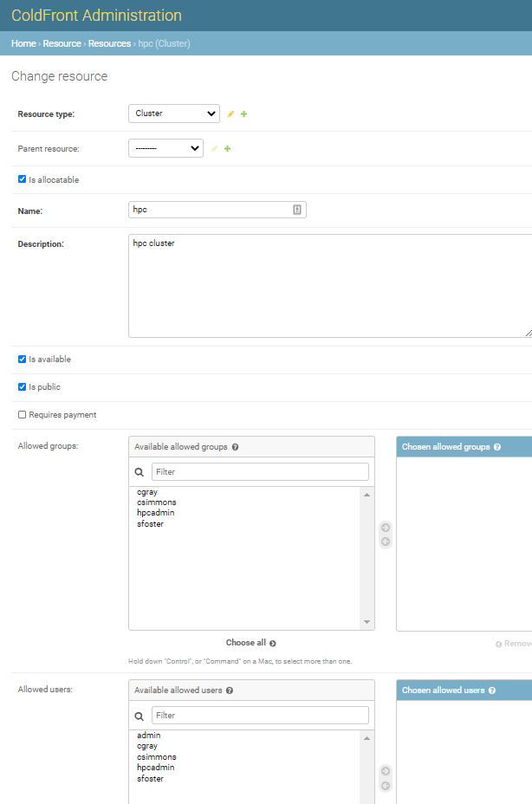The height and width of the screenshot is (804, 532).
Task: Click the allowed users filter magnifier icon
Action: [x=139, y=716]
